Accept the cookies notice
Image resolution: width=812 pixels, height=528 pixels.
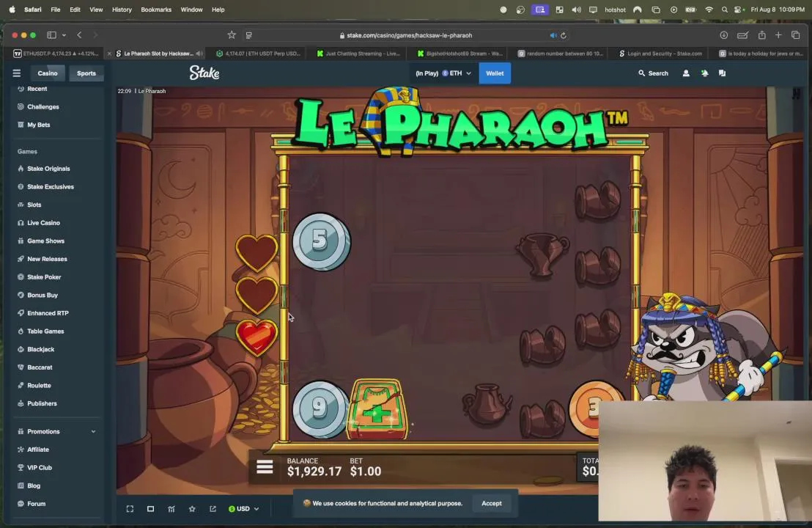coord(492,503)
